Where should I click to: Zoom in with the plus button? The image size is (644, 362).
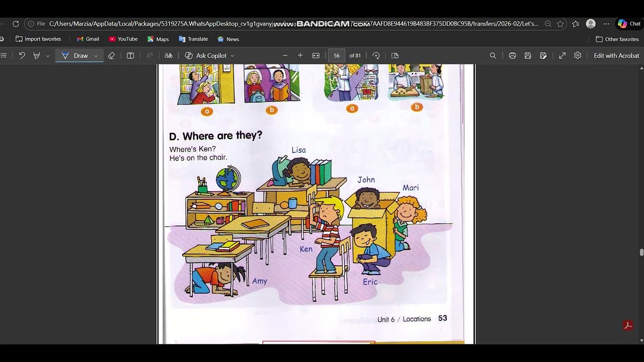300,56
